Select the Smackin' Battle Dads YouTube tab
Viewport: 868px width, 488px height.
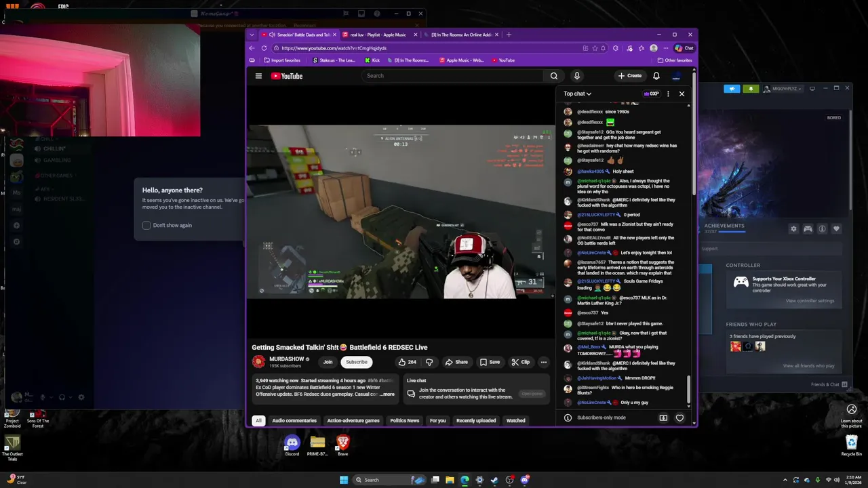pyautogui.click(x=299, y=35)
